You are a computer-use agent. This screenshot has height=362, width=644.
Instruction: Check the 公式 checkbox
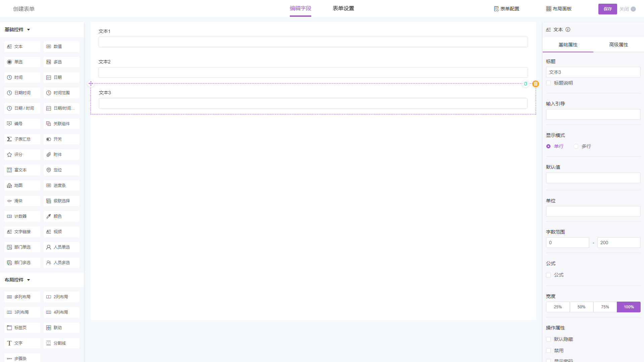tap(549, 275)
